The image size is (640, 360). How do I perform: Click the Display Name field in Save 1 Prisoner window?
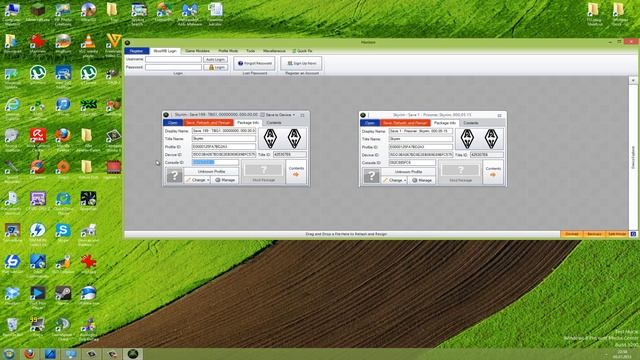click(x=421, y=131)
